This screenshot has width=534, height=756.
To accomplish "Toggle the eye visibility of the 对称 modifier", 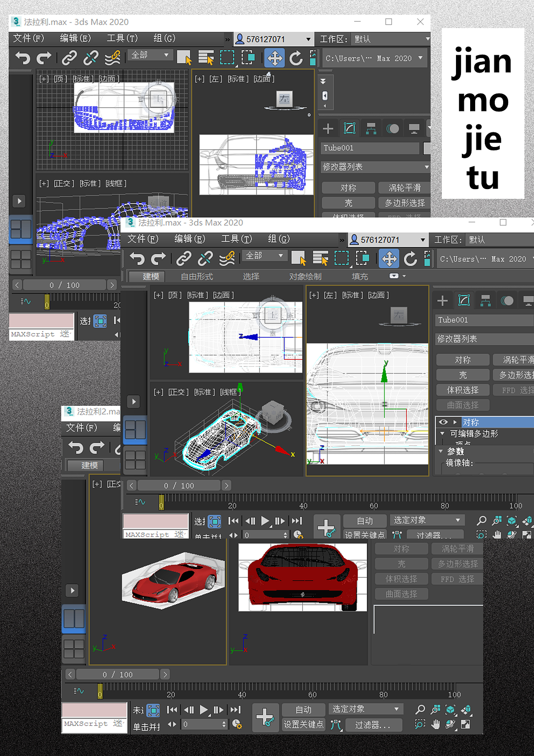I will (x=443, y=422).
